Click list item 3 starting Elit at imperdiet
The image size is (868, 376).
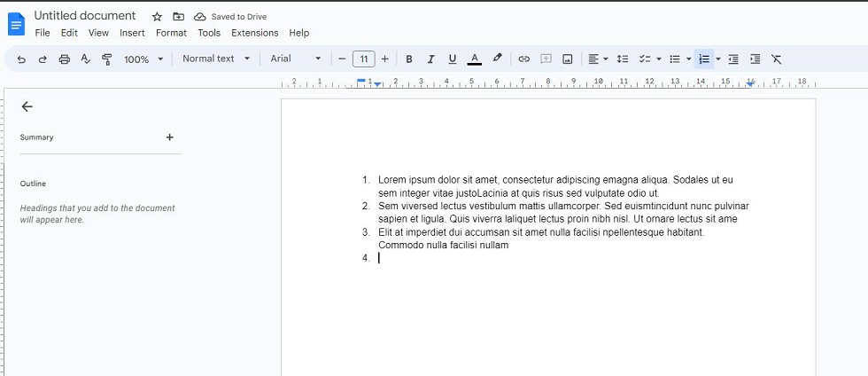[x=541, y=239]
